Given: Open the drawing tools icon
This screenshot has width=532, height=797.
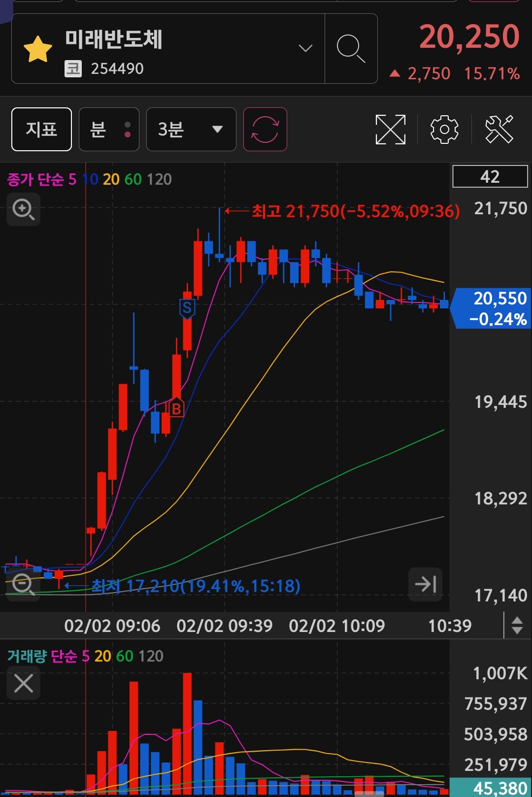Looking at the screenshot, I should tap(499, 130).
